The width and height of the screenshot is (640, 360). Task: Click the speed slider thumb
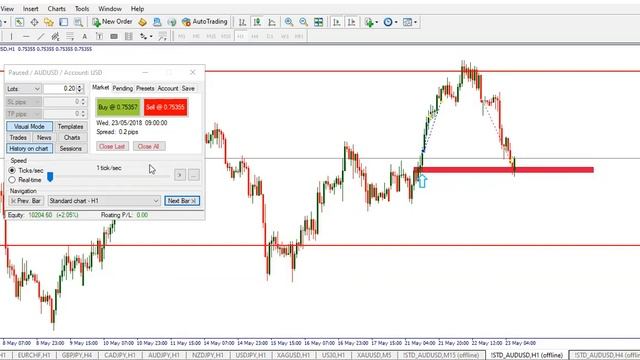(x=50, y=177)
